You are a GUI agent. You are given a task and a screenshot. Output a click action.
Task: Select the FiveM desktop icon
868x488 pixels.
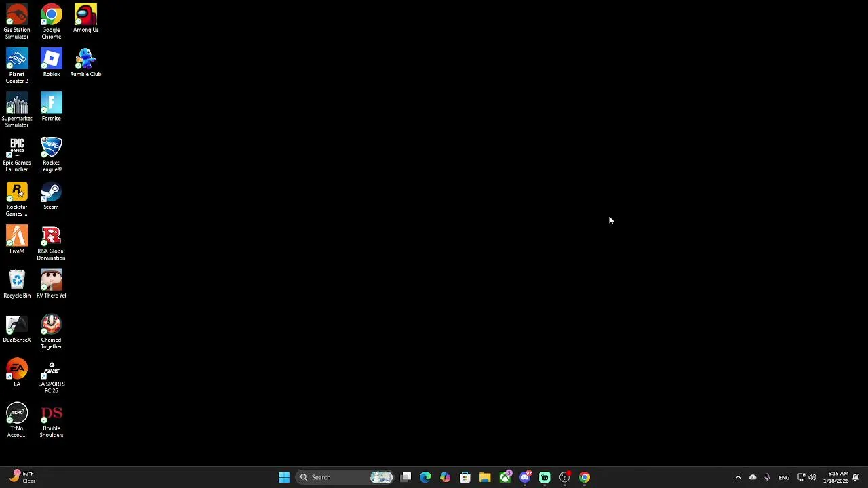tap(17, 239)
